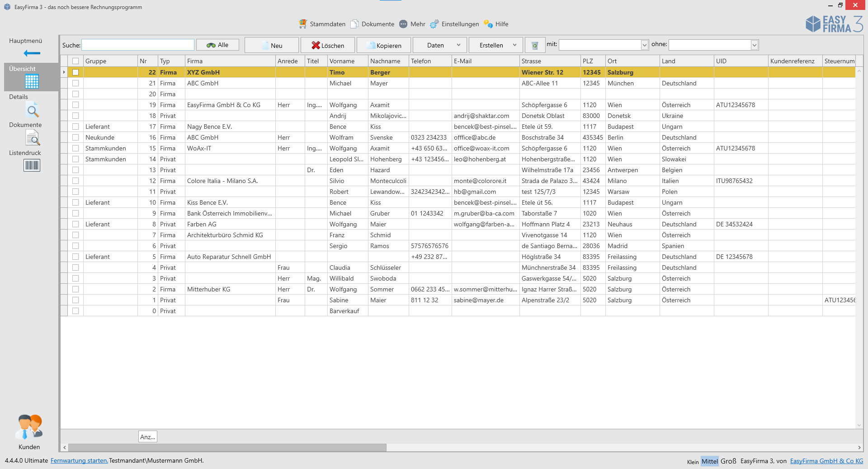
Task: Check the box for XYZ GmbH row
Action: 75,72
